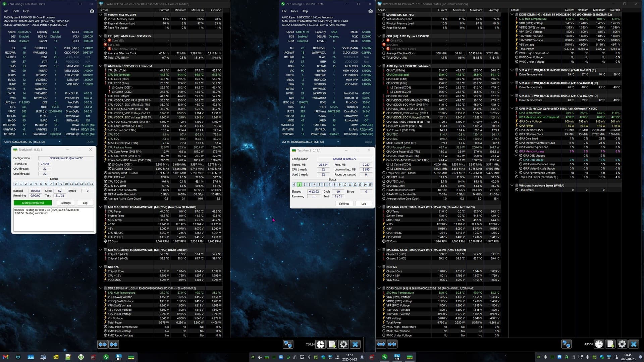Click reset clock icon beside 7:57:54 timer

[320, 344]
